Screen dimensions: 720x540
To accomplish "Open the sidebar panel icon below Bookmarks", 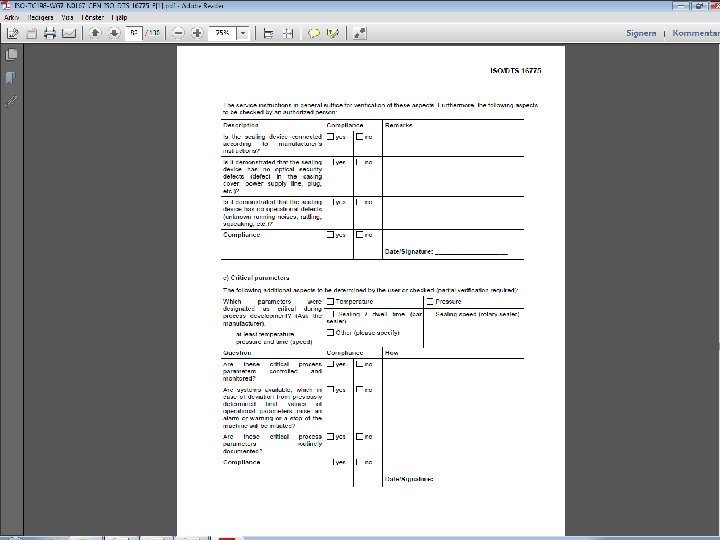I will (x=11, y=101).
